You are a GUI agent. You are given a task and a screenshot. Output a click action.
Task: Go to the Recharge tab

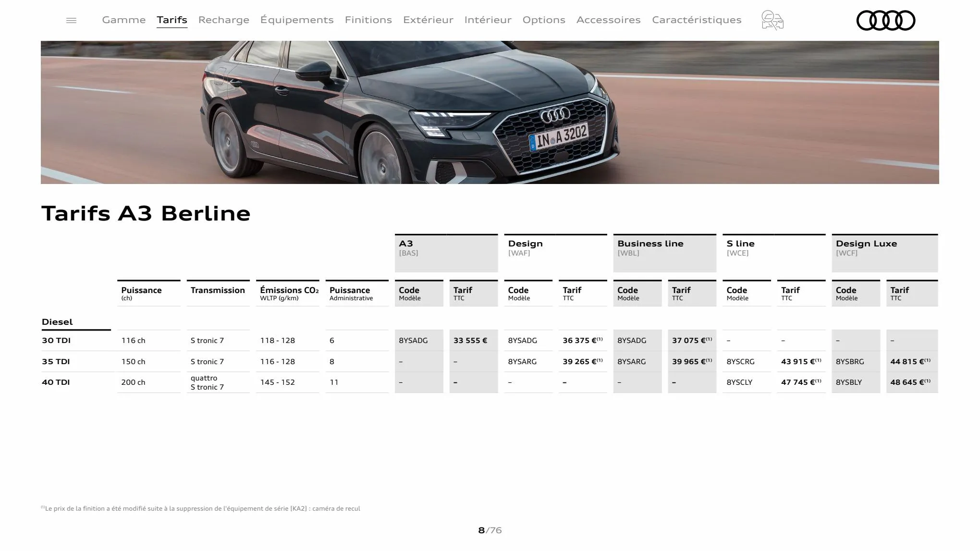[x=224, y=20]
